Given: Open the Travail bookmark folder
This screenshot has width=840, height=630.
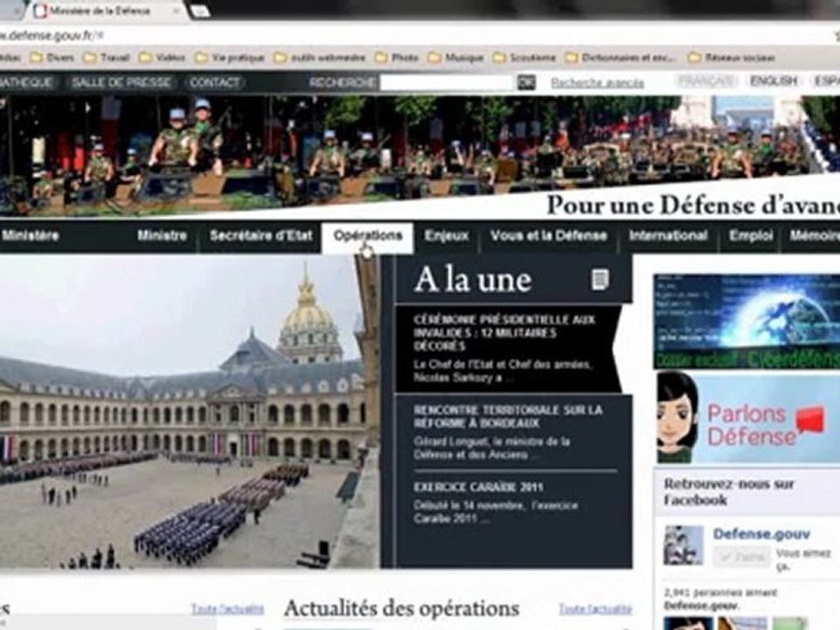Looking at the screenshot, I should [x=107, y=58].
